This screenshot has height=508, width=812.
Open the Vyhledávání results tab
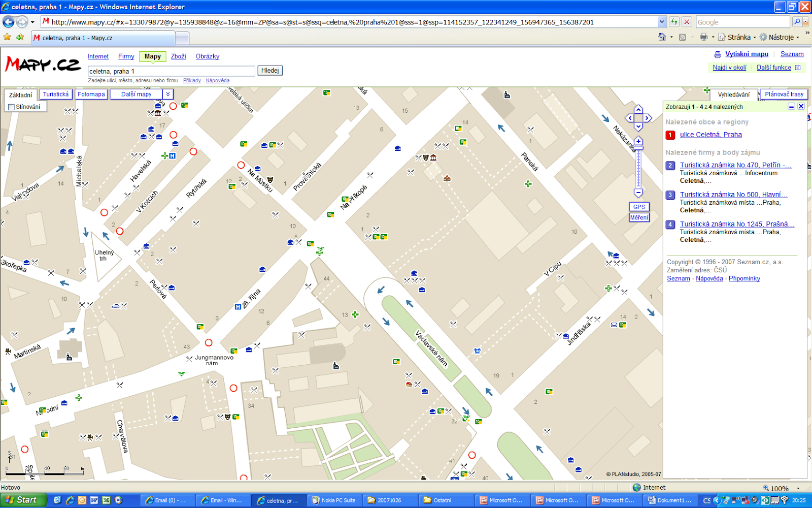733,94
